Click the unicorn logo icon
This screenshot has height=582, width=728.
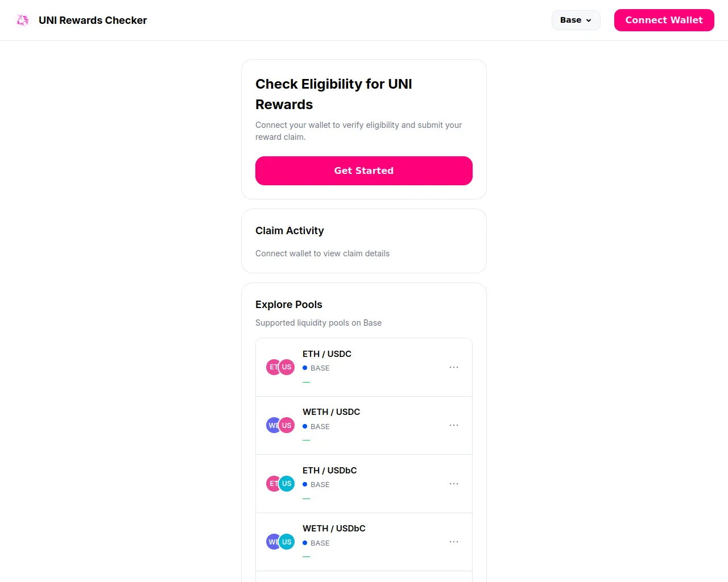click(23, 20)
